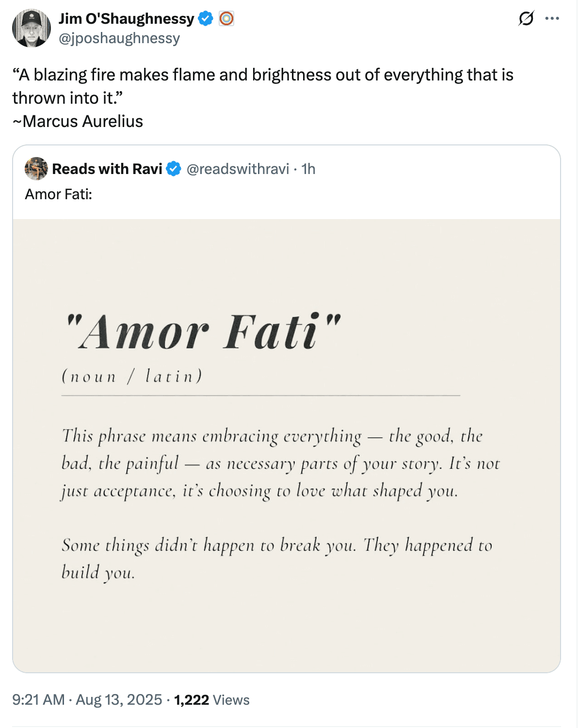Click the verified badge next to Reads with Ravi
Image resolution: width=579 pixels, height=728 pixels.
pyautogui.click(x=174, y=169)
